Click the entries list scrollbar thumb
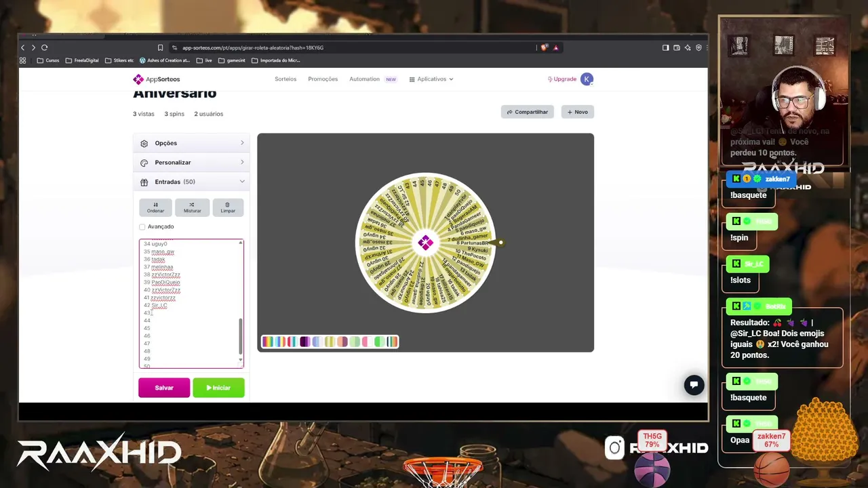The image size is (868, 488). 240,336
